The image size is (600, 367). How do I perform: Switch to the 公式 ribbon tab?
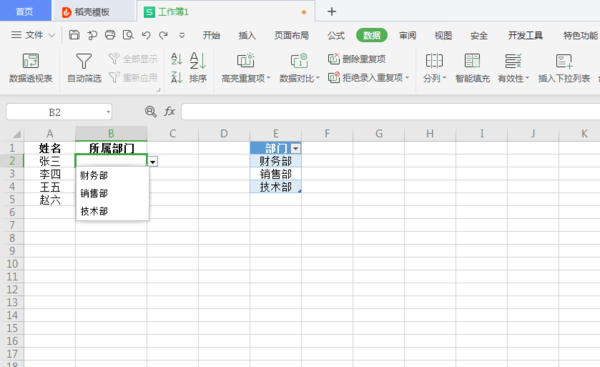pyautogui.click(x=336, y=36)
